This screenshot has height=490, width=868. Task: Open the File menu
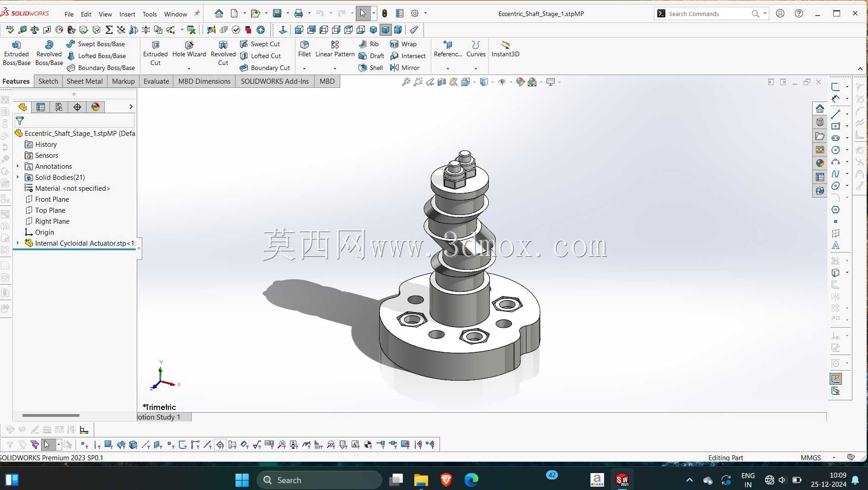click(69, 14)
